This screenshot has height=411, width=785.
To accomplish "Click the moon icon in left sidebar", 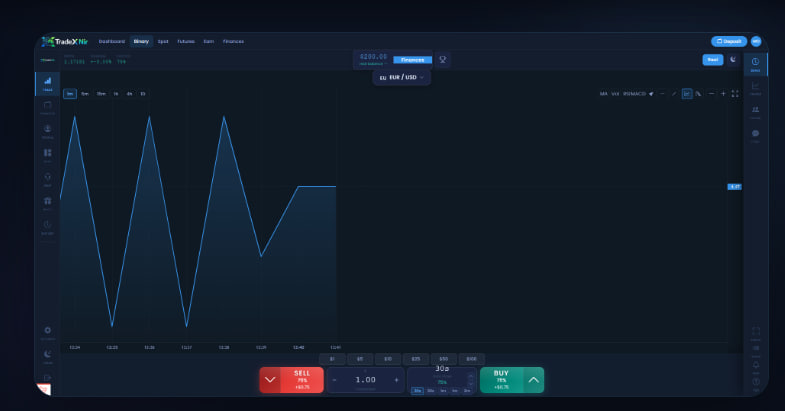I will click(x=48, y=355).
